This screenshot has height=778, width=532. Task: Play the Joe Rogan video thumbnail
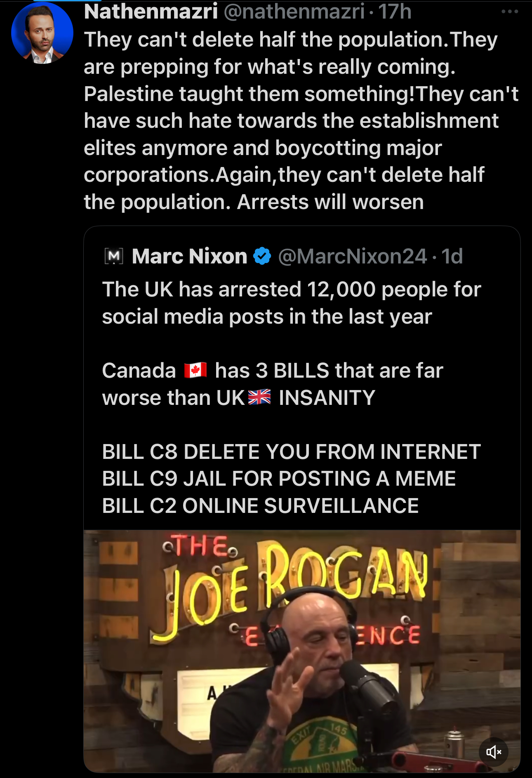point(302,651)
